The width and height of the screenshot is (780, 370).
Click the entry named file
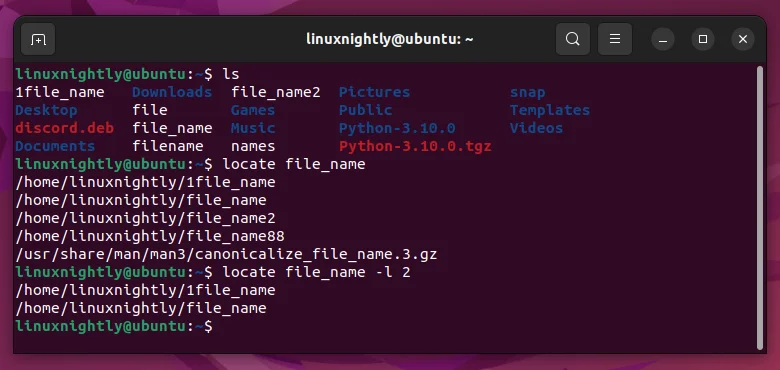click(150, 110)
